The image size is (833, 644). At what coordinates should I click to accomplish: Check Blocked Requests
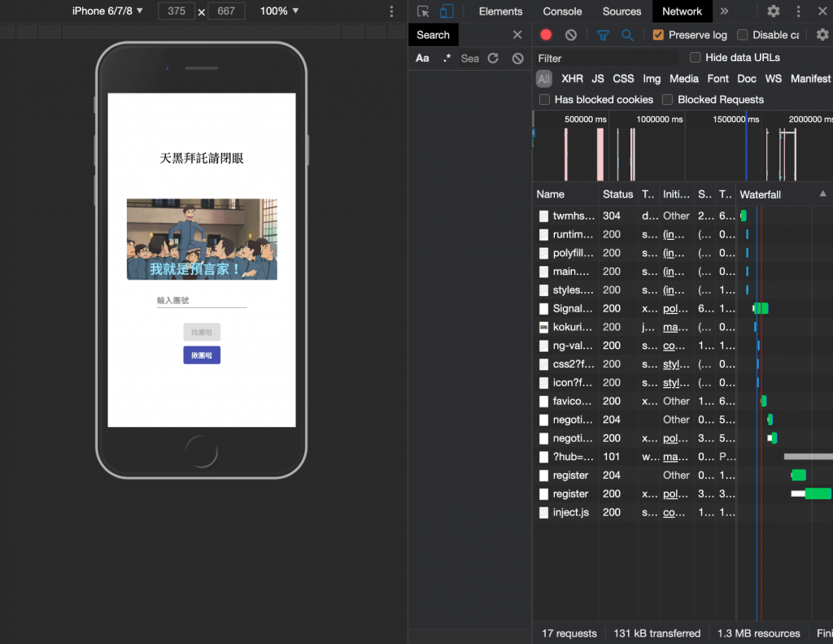click(x=668, y=100)
